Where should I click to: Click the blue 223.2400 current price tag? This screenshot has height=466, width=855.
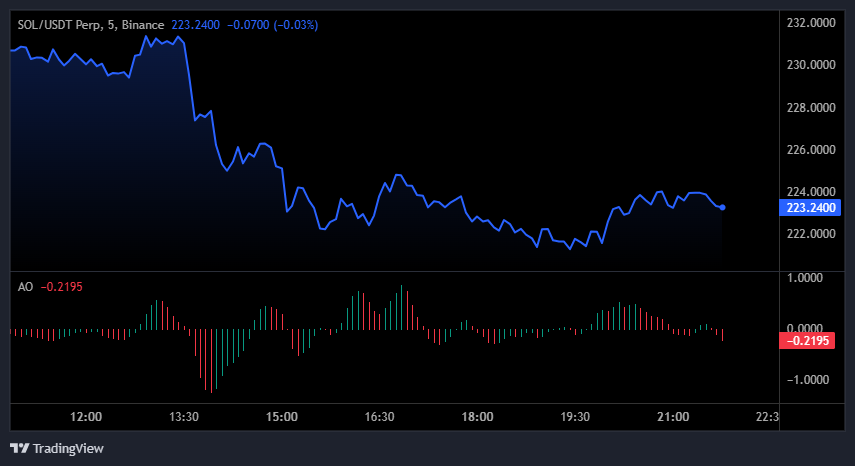(810, 208)
